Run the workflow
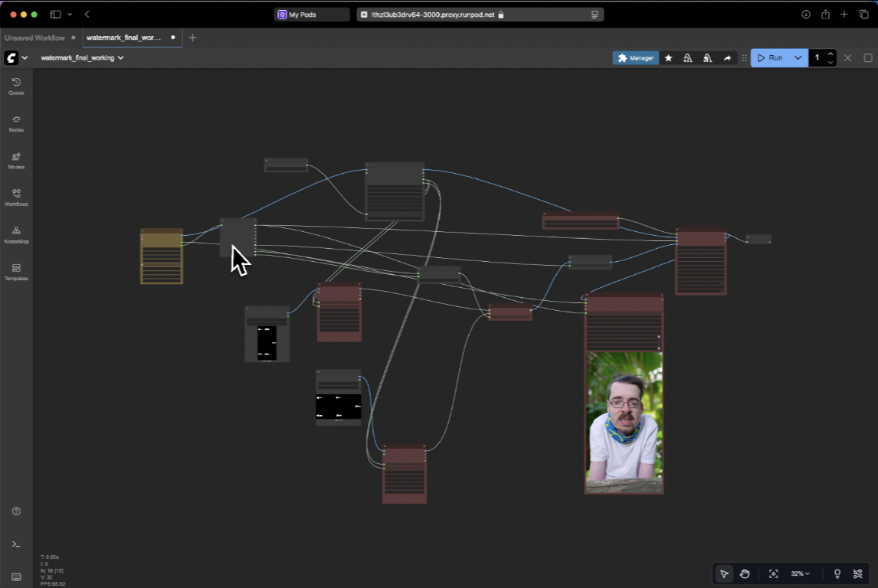This screenshot has width=878, height=588. coord(770,57)
